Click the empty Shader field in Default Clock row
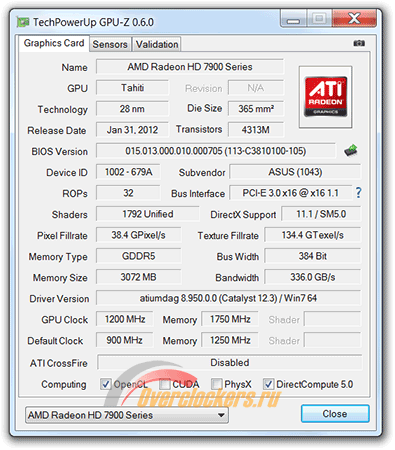 click(332, 340)
